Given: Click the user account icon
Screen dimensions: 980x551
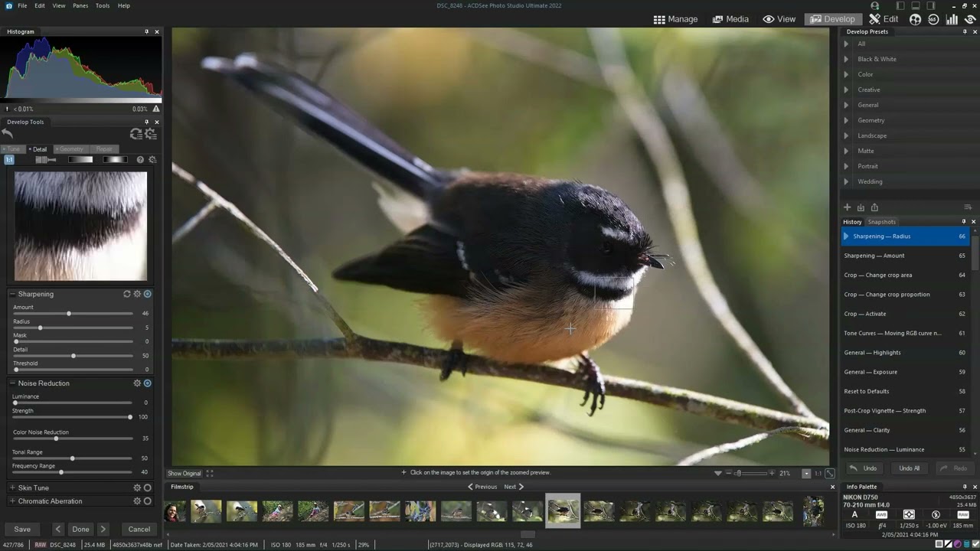Looking at the screenshot, I should pos(875,6).
